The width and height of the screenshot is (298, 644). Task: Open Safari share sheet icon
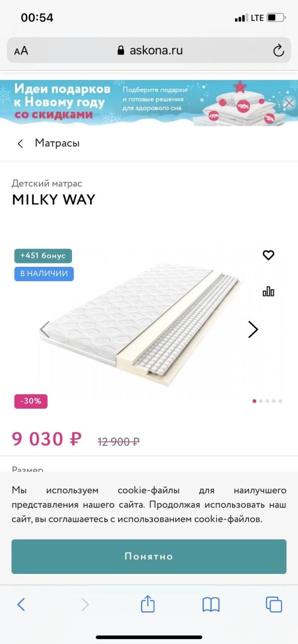click(148, 604)
